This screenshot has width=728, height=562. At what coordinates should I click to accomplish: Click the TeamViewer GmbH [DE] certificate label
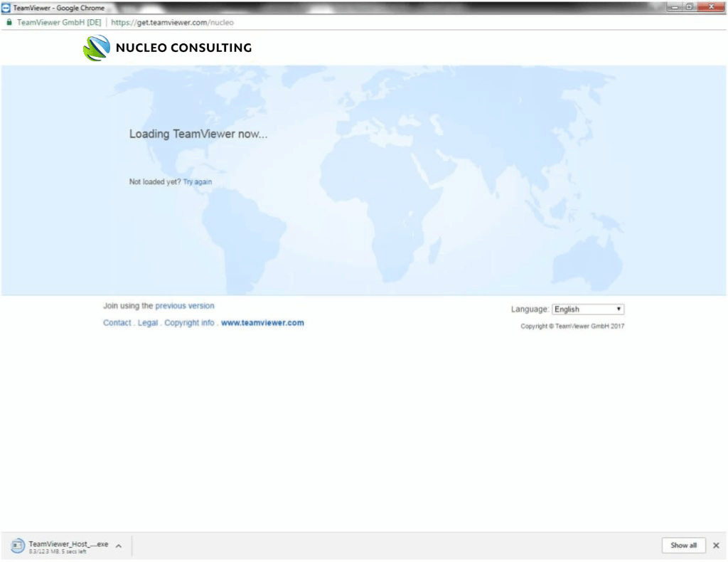coord(59,22)
